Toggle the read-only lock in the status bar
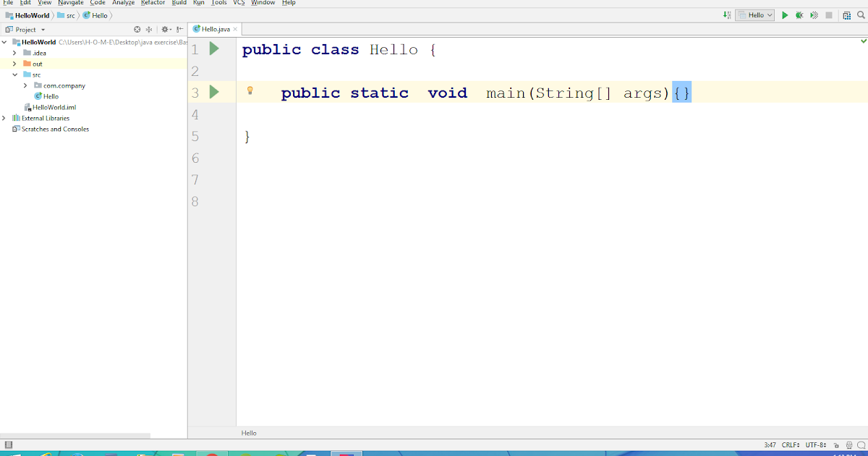 836,444
